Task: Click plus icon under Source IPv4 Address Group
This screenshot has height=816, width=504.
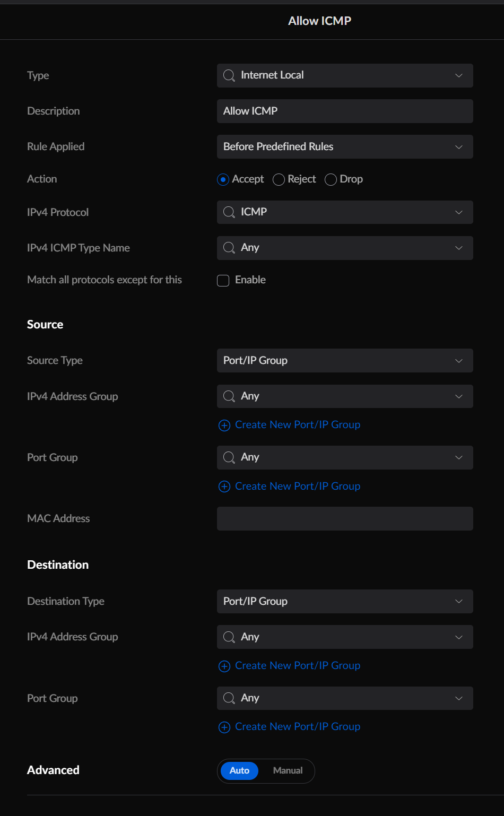Action: click(x=224, y=426)
